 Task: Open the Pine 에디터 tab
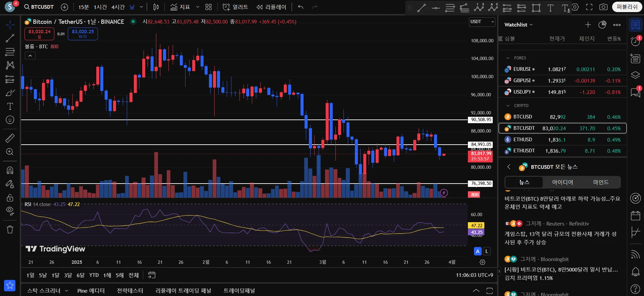pyautogui.click(x=91, y=291)
